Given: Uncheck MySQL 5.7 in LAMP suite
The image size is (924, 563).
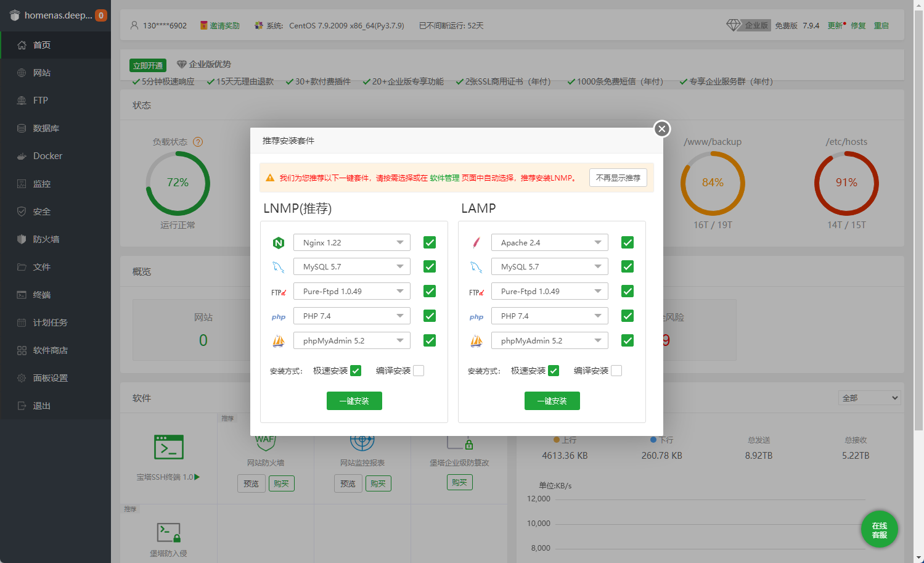Looking at the screenshot, I should (x=628, y=266).
